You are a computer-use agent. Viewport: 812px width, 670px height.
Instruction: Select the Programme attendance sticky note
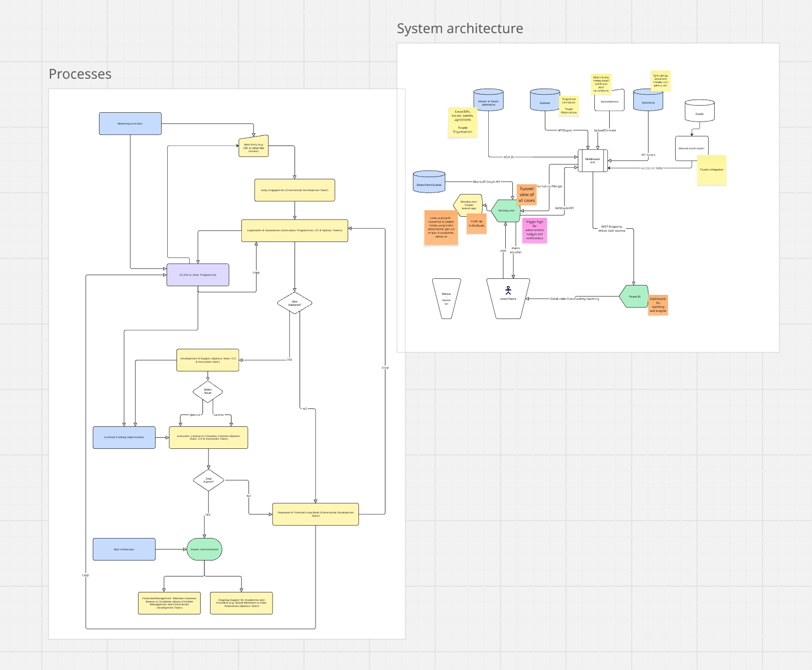(569, 106)
